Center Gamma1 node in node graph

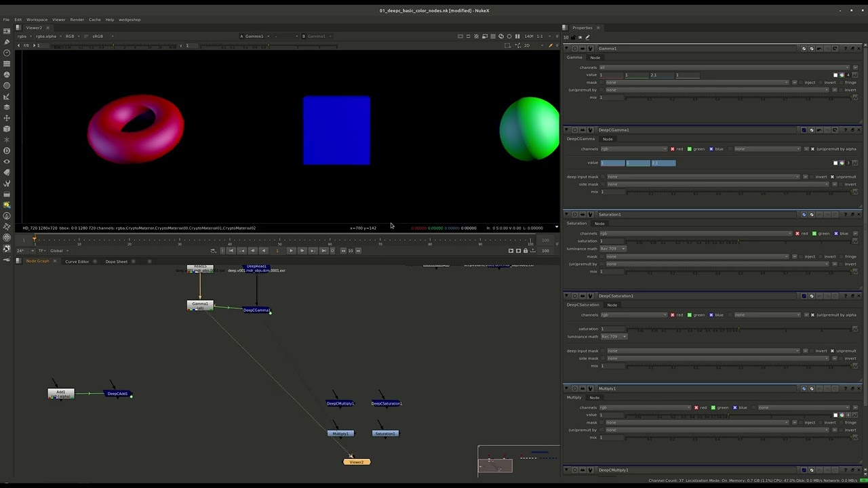point(575,49)
